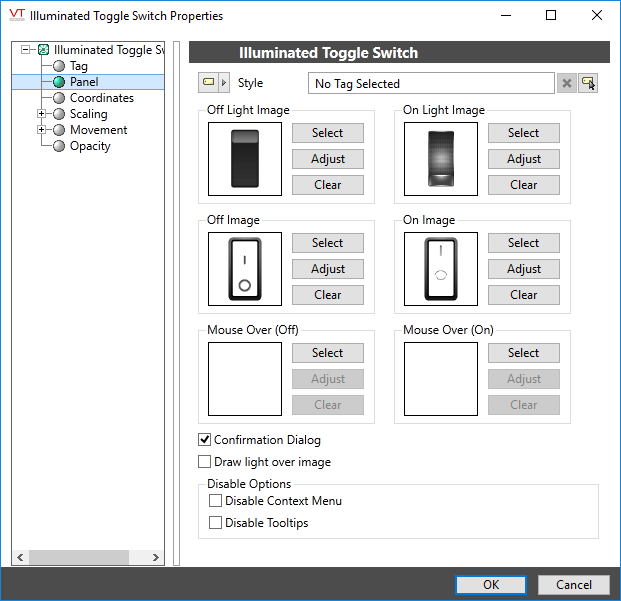Image resolution: width=621 pixels, height=601 pixels.
Task: Clear the selected Style tag with X icon
Action: 567,84
